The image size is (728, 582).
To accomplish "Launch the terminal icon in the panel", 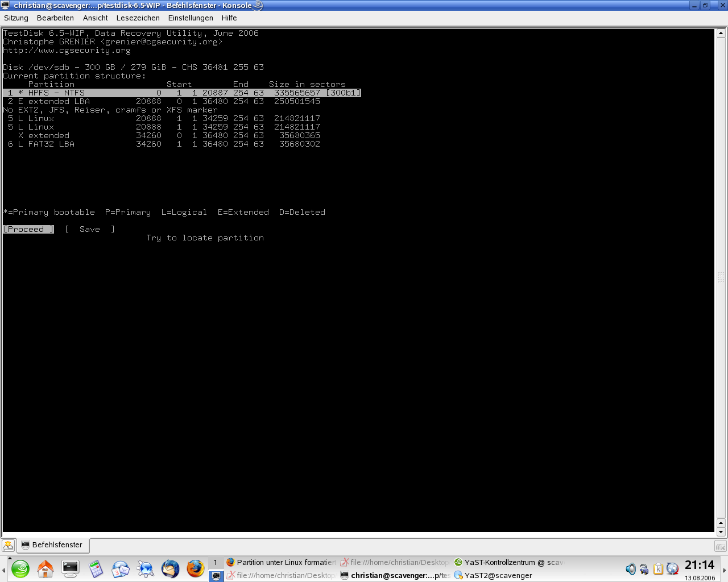I will point(71,569).
